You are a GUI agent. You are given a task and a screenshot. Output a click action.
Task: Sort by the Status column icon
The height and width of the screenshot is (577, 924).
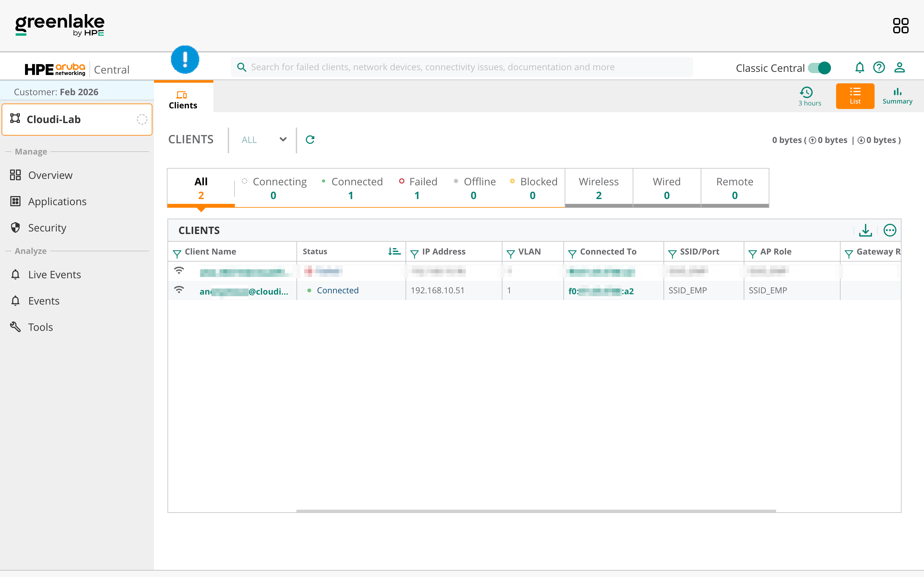(394, 252)
